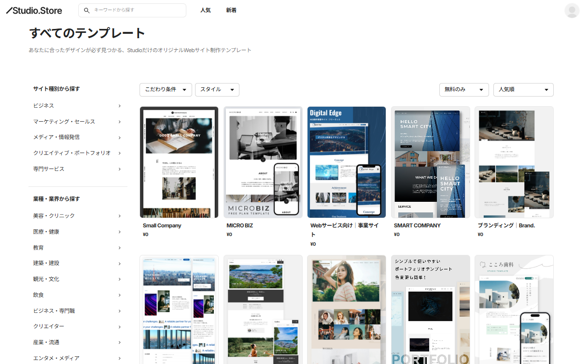
Task: Expand the クリエイター category chevron
Action: (x=119, y=326)
